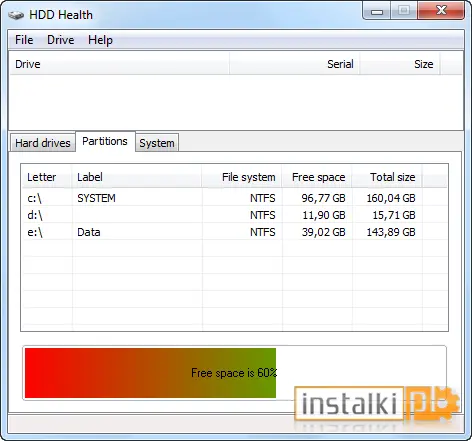This screenshot has height=441, width=472.
Task: Click the 39,02 GB free space value
Action: coord(323,232)
